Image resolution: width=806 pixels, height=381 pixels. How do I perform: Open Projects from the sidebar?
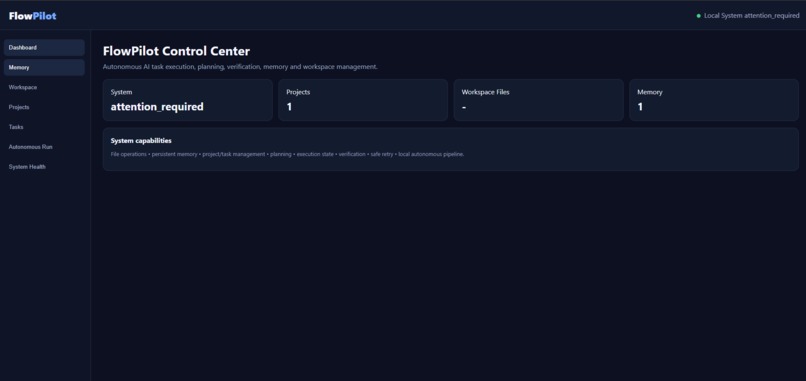44,107
